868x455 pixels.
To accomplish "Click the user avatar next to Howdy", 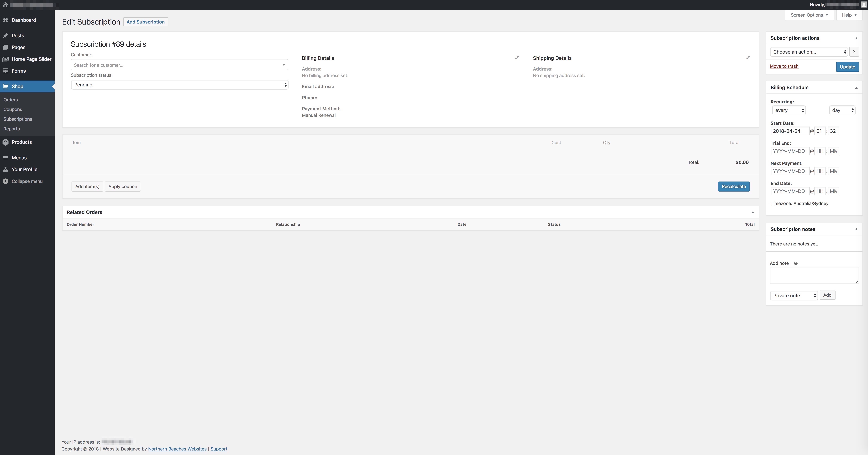I will [863, 5].
